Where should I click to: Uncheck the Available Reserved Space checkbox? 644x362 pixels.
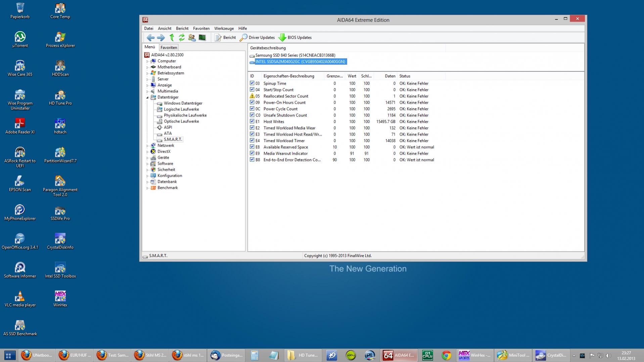pyautogui.click(x=252, y=147)
